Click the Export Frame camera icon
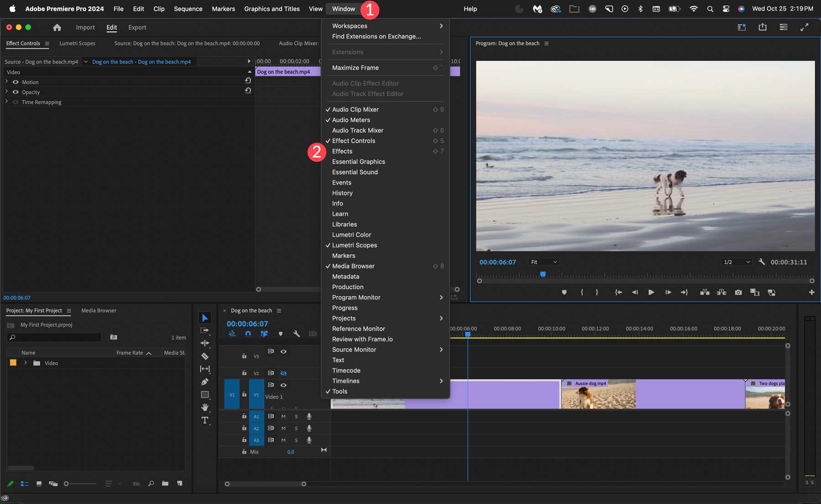The image size is (821, 504). pos(738,292)
